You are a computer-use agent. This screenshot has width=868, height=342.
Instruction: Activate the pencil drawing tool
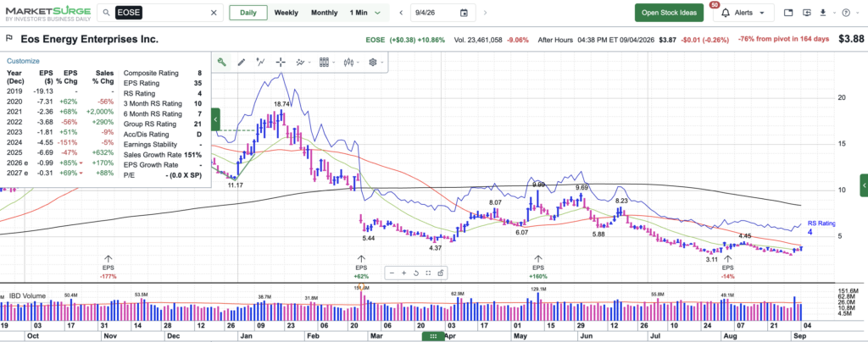pos(242,63)
